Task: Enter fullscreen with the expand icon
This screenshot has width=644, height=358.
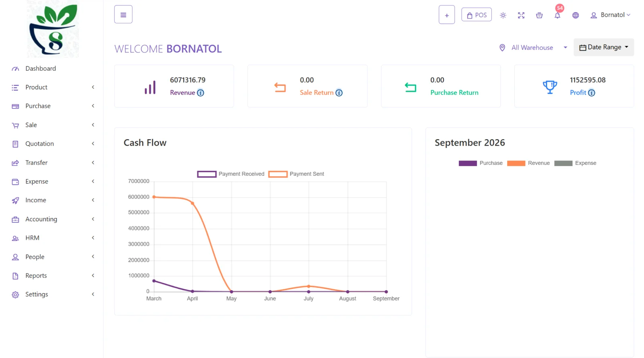Action: tap(521, 15)
